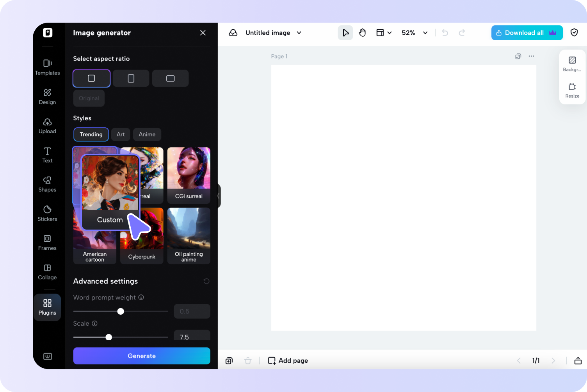Expand the layout options chevron
Image resolution: width=587 pixels, height=392 pixels.
pyautogui.click(x=390, y=33)
